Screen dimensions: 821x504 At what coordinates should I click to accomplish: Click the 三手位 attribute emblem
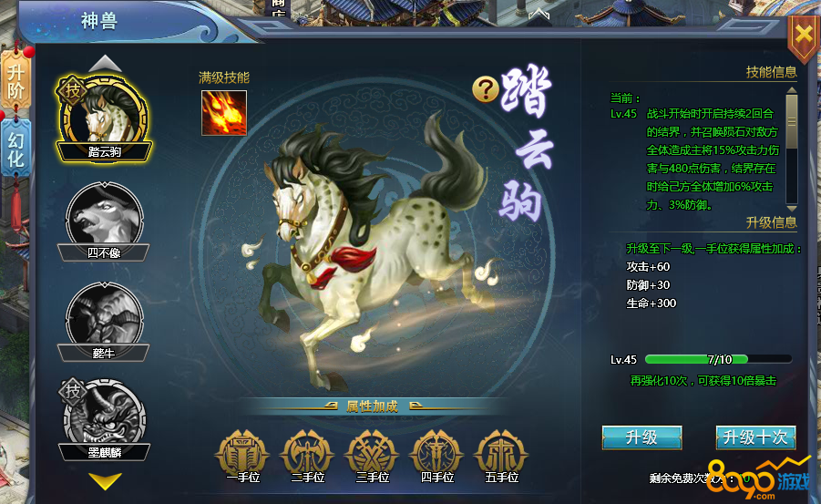coord(373,456)
